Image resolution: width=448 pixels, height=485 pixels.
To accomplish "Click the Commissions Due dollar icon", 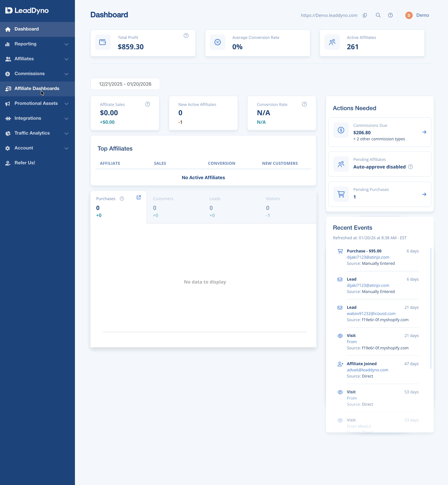I will point(341,130).
